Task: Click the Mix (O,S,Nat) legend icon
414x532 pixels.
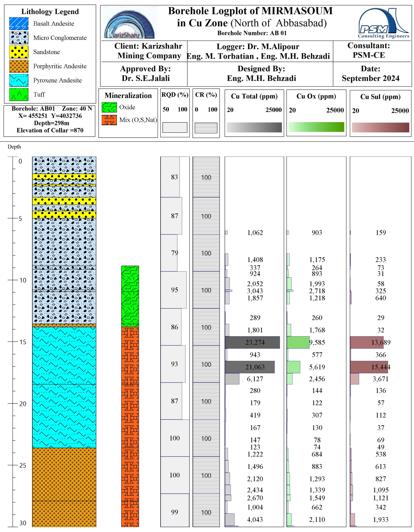Action: pyautogui.click(x=109, y=120)
